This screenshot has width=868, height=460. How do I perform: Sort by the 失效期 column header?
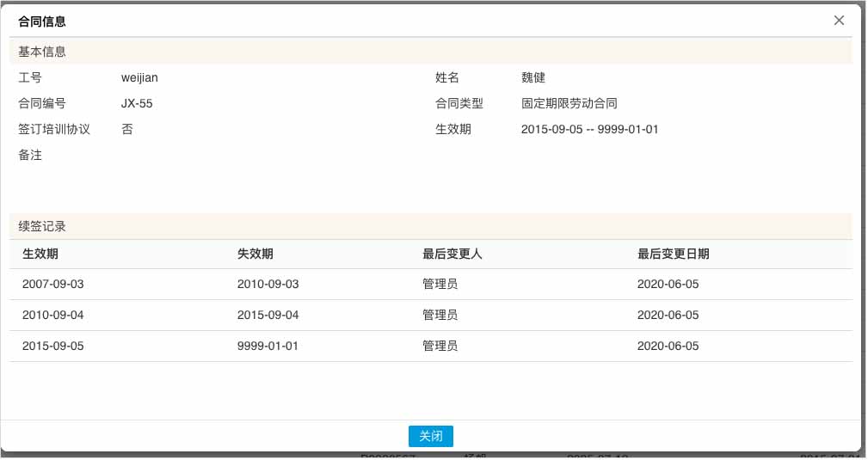255,255
